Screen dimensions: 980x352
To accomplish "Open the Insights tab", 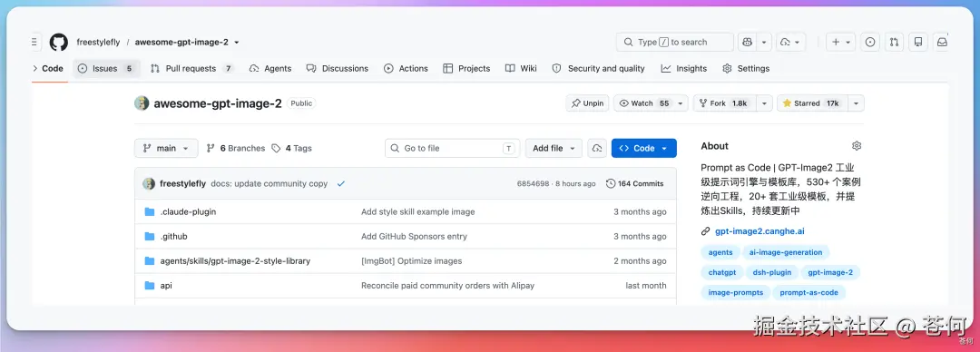I will pos(684,69).
